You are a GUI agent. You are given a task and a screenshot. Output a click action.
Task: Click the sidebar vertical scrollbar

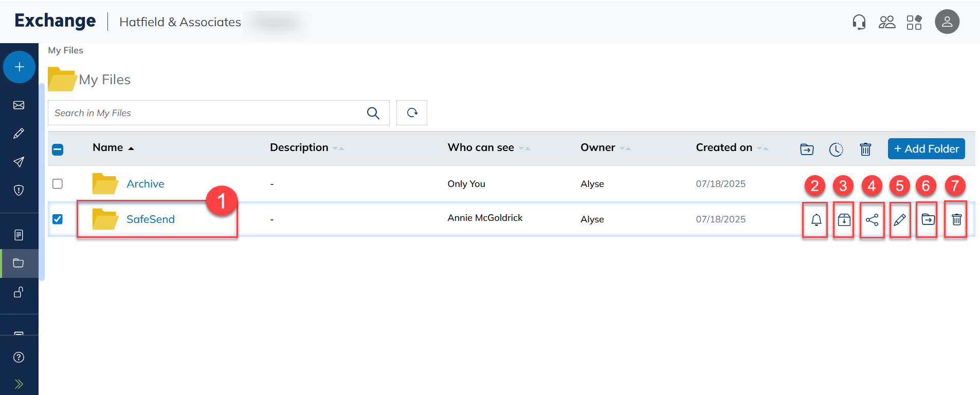click(x=42, y=182)
